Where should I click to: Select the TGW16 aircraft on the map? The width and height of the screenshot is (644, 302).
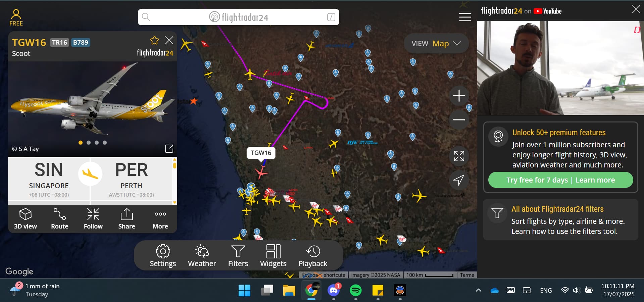pos(261,172)
